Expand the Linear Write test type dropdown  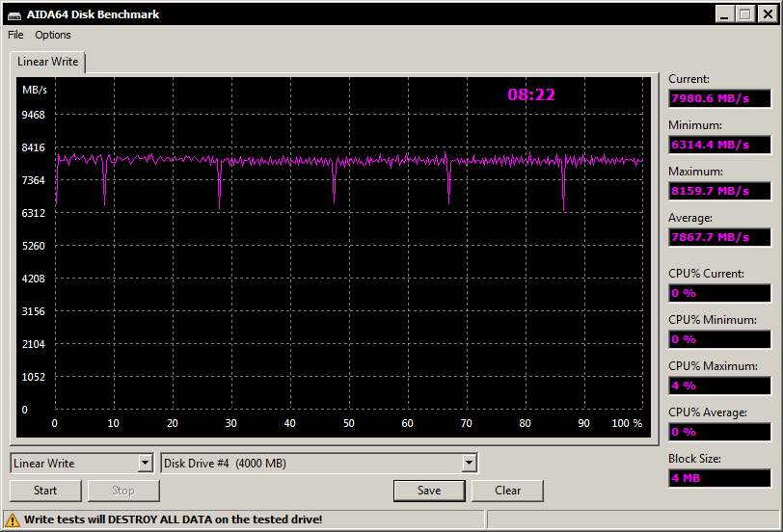click(x=146, y=464)
